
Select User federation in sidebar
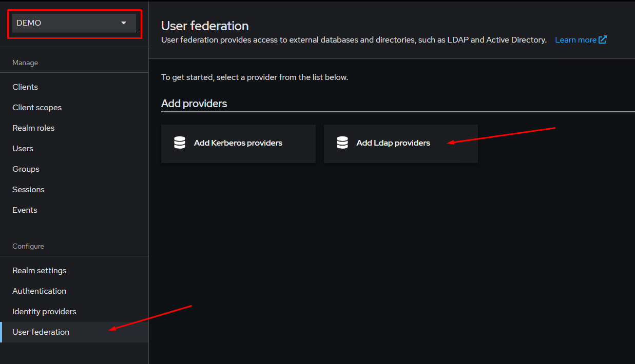tap(41, 332)
